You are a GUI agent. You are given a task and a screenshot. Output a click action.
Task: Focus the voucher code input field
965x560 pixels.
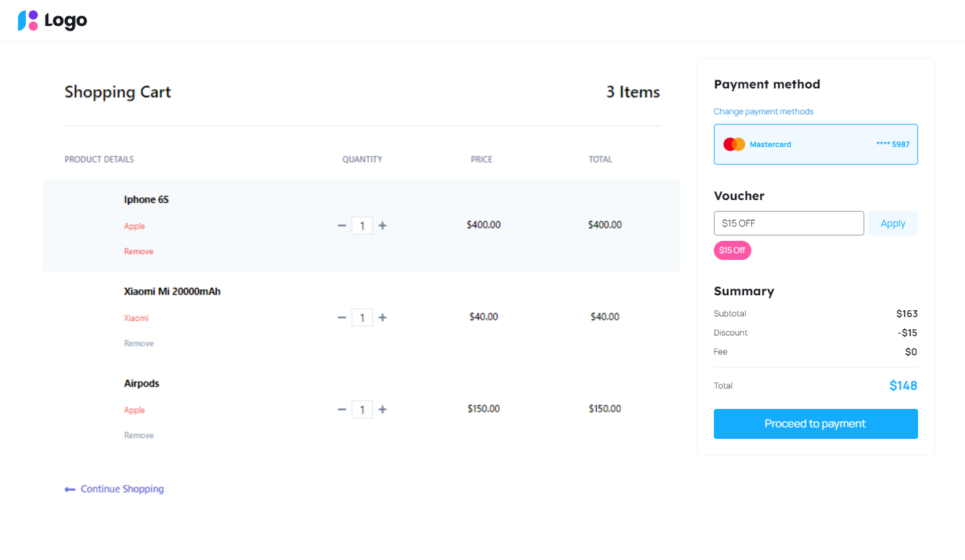789,223
